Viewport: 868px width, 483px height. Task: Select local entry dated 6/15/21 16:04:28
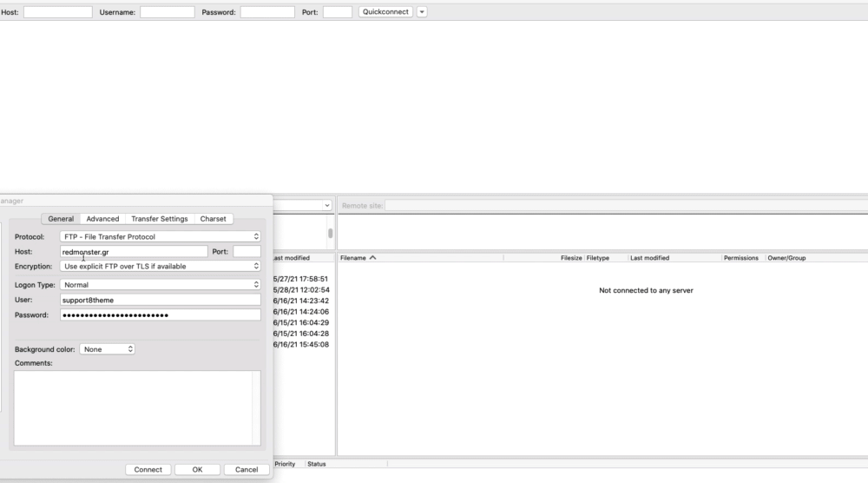tap(300, 334)
